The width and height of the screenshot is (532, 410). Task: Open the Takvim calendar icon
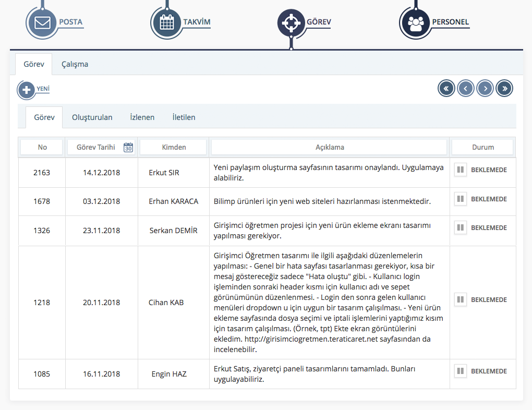[166, 23]
